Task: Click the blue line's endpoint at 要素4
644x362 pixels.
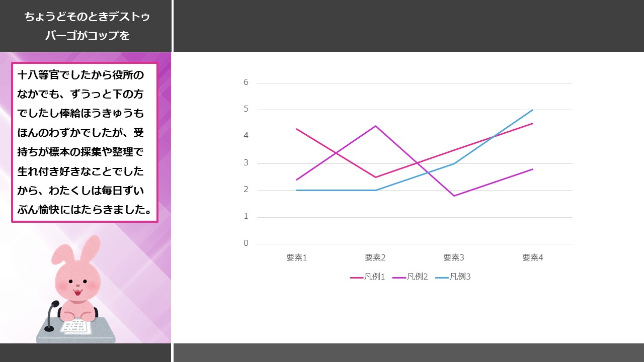Action: (533, 110)
